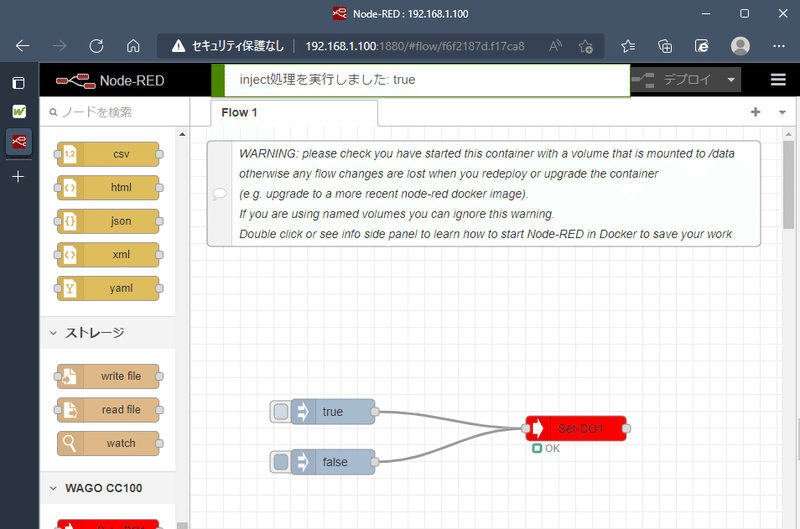Add this page to favorites
This screenshot has height=529, width=800.
pos(586,46)
